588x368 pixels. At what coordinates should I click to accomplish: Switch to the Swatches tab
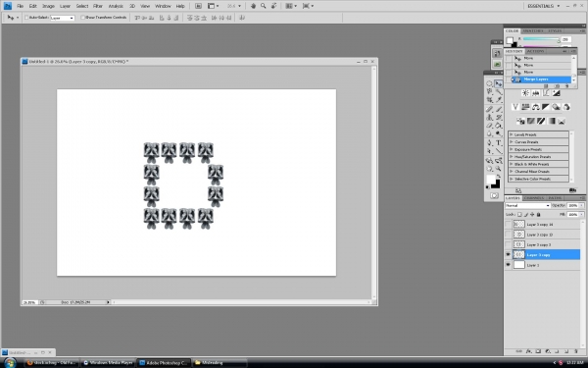click(532, 30)
